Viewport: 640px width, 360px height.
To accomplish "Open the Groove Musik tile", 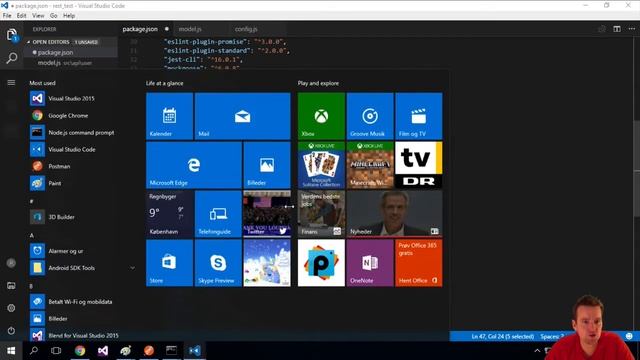I will [370, 116].
